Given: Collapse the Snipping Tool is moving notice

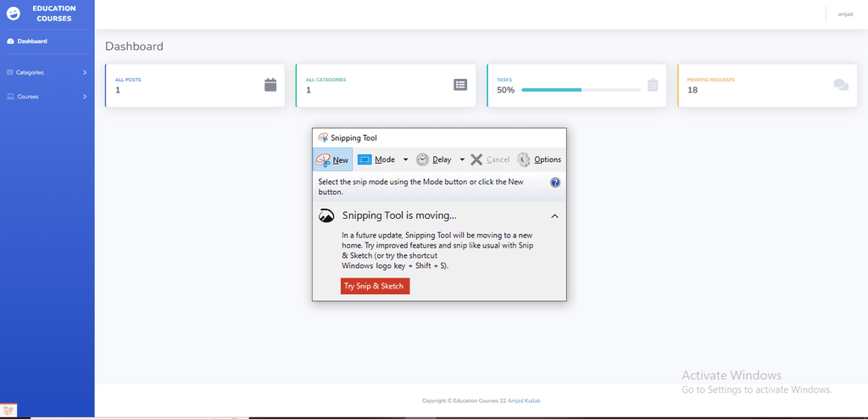Looking at the screenshot, I should click(x=554, y=216).
